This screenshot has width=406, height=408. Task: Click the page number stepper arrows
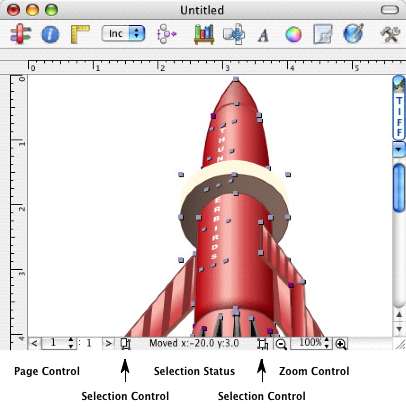point(71,343)
